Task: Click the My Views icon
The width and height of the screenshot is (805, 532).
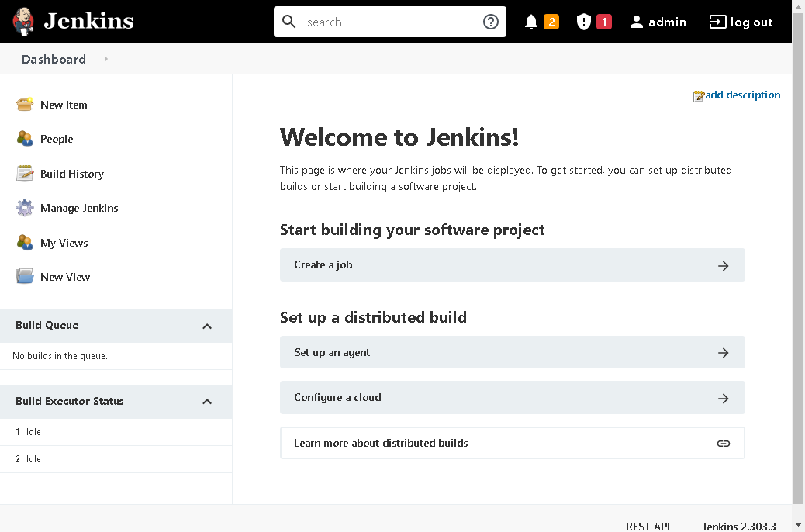Action: pos(24,243)
